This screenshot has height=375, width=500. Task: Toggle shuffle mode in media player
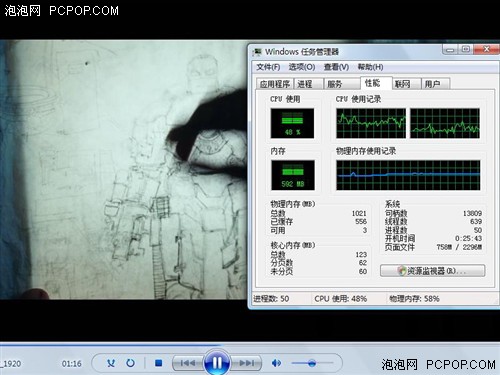(111, 363)
